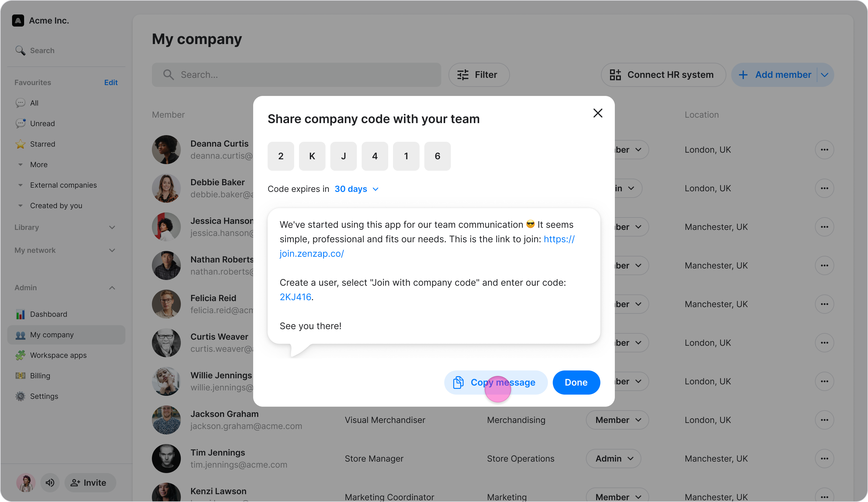Open the join.zenzap.co link

[311, 254]
